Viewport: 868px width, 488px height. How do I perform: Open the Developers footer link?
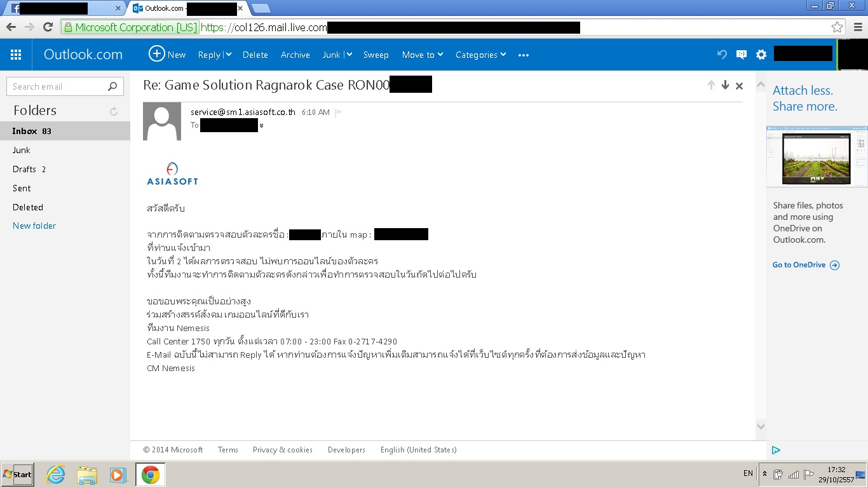[346, 450]
